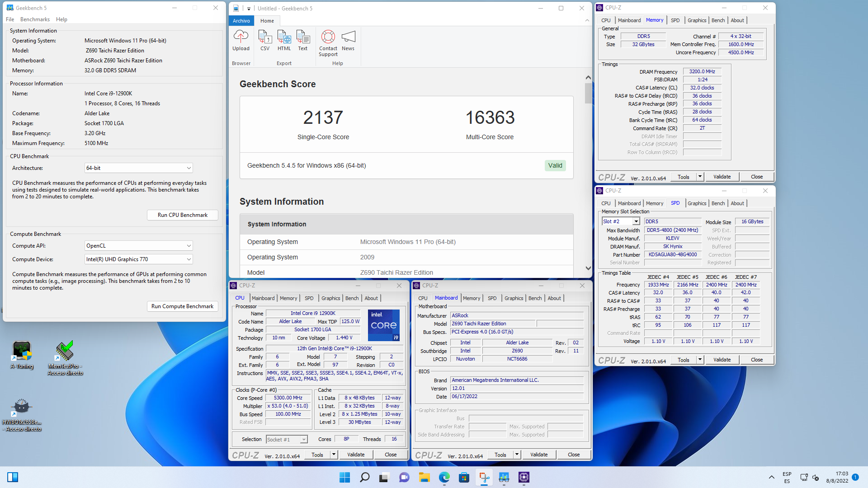868x488 pixels.
Task: Open HWBOTx265 benchmark desktop shortcut
Action: pyautogui.click(x=22, y=415)
